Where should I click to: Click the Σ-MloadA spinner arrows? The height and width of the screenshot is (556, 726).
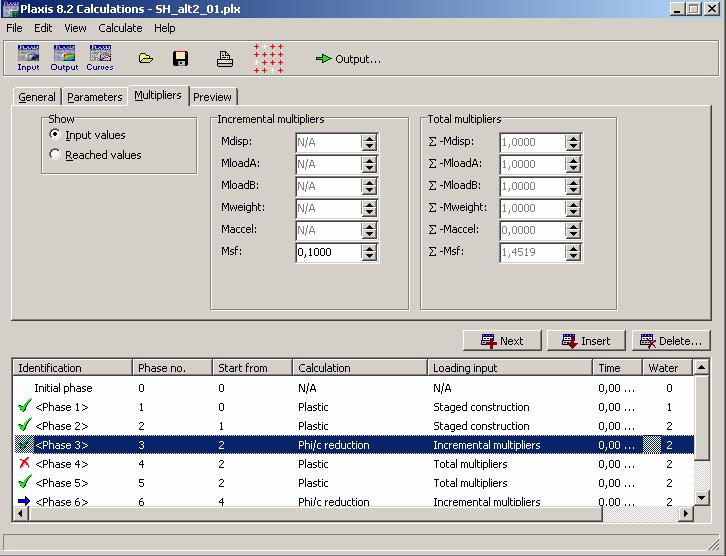coord(573,164)
